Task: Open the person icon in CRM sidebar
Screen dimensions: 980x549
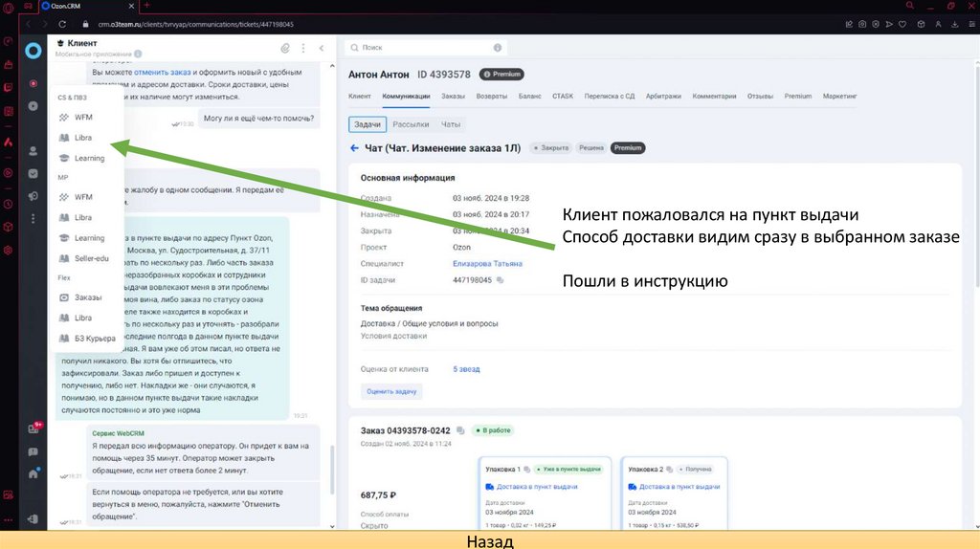Action: [x=33, y=151]
